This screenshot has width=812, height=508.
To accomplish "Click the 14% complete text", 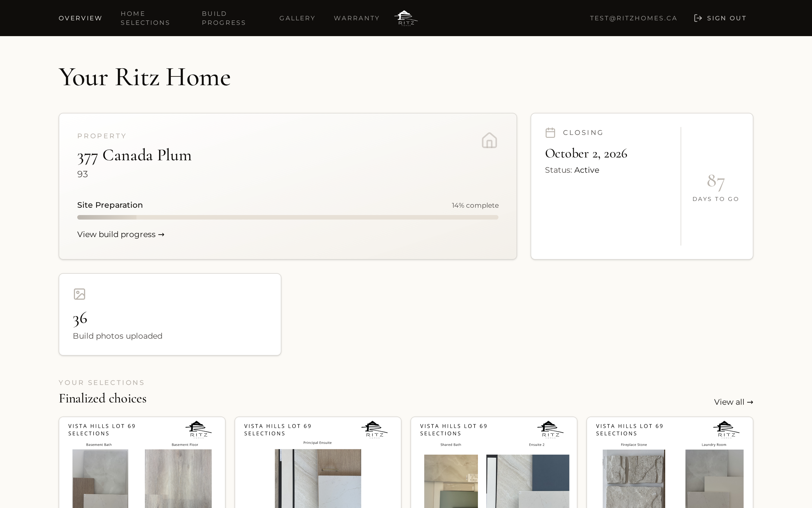I will 475,205.
